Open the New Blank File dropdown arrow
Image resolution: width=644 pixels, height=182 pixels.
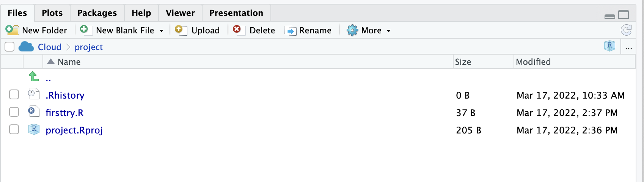click(162, 31)
